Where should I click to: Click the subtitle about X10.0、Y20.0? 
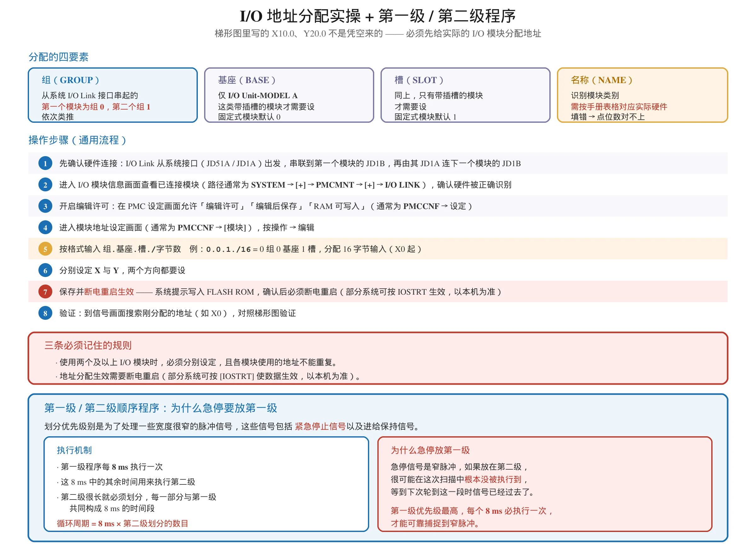pos(378,34)
